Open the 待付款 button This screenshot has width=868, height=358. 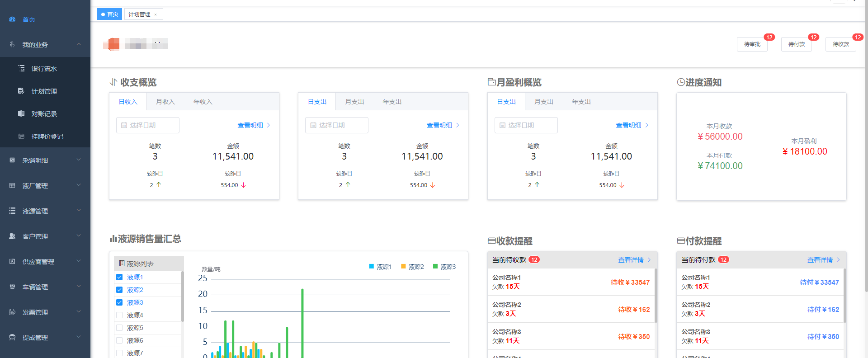[x=797, y=44]
